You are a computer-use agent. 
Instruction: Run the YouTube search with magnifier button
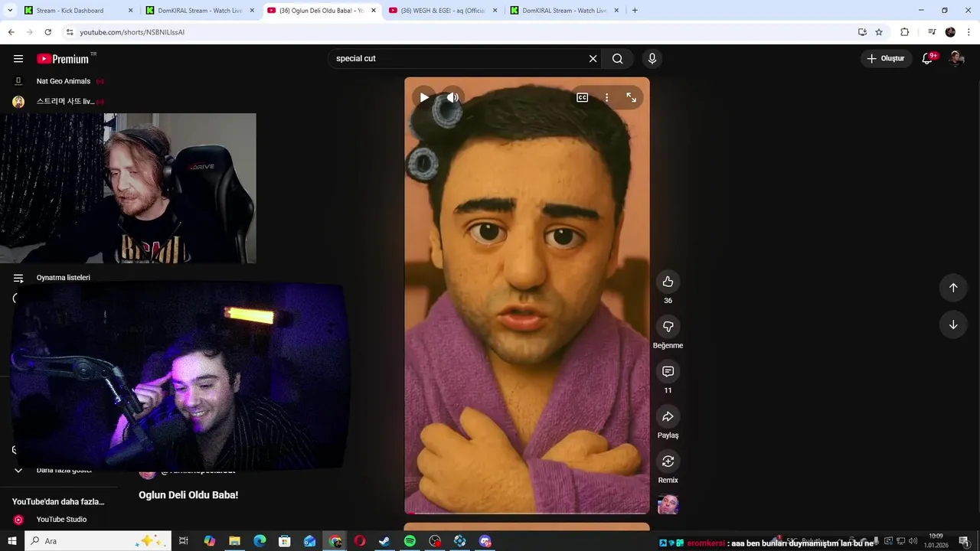[617, 59]
